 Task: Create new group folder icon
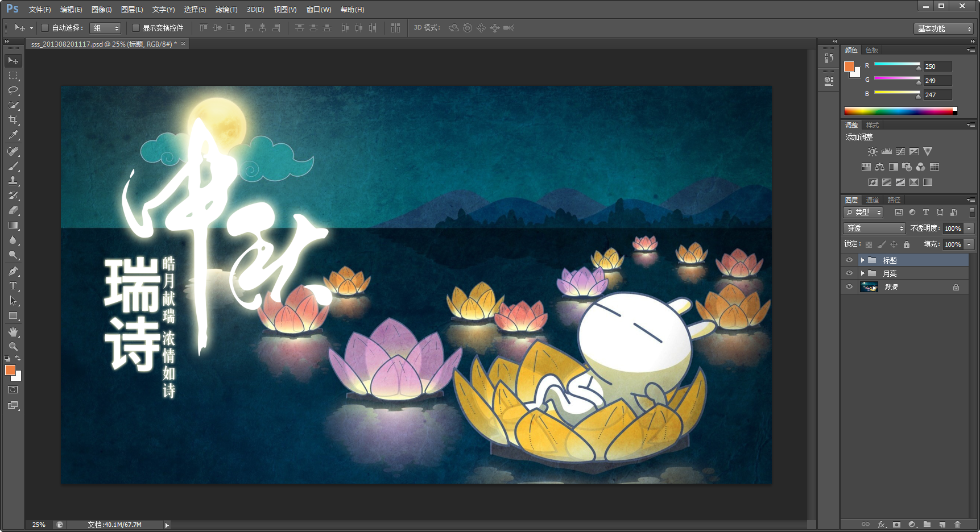pyautogui.click(x=927, y=525)
